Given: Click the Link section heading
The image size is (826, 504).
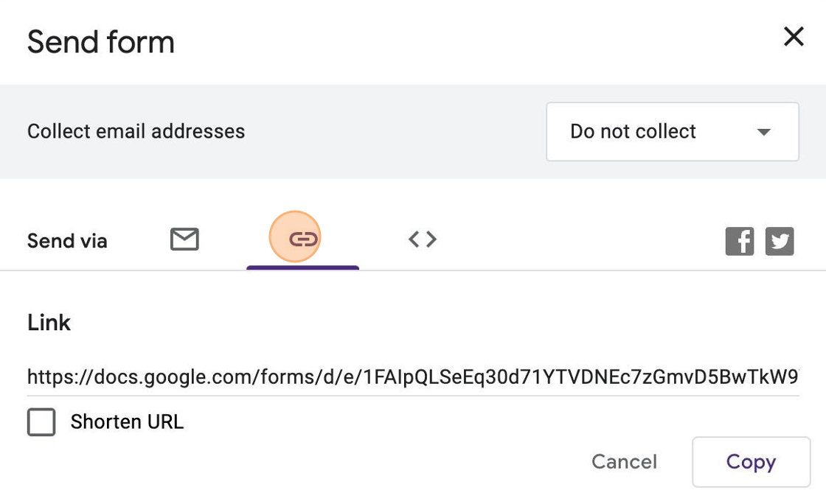Looking at the screenshot, I should coord(49,323).
